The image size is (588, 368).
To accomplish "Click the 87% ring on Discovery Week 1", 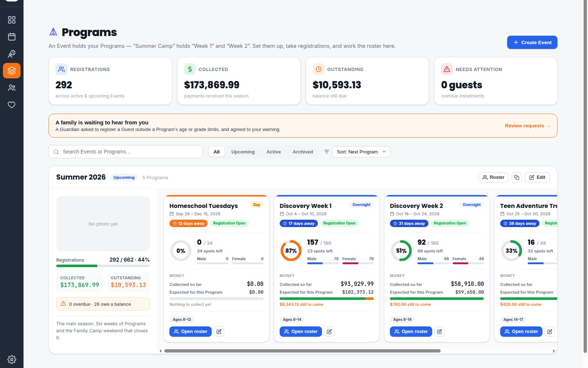I will pyautogui.click(x=291, y=251).
